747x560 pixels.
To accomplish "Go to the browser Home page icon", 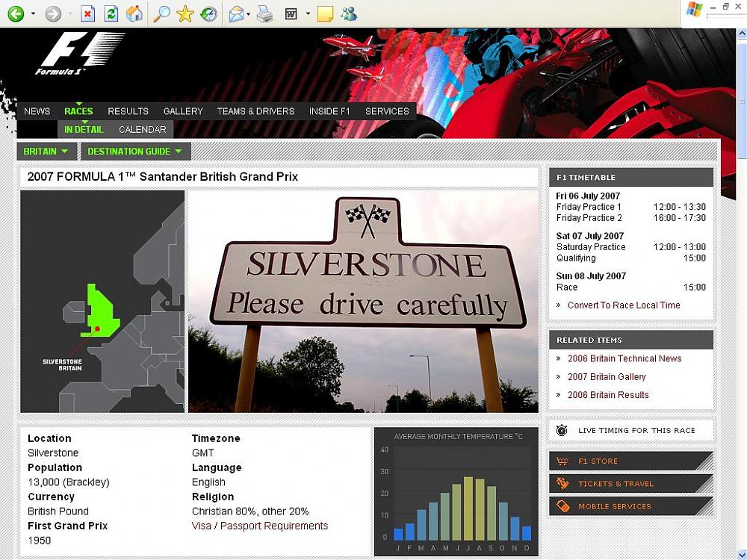I will click(134, 13).
